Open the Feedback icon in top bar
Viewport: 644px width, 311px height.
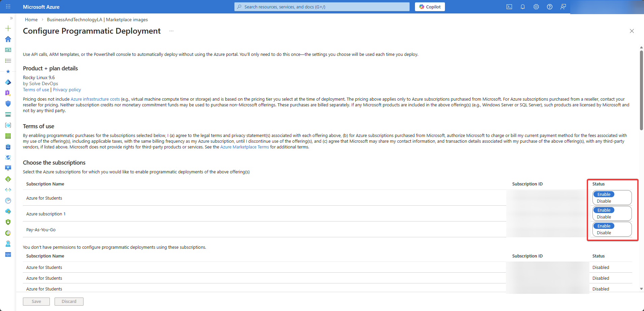pos(563,7)
